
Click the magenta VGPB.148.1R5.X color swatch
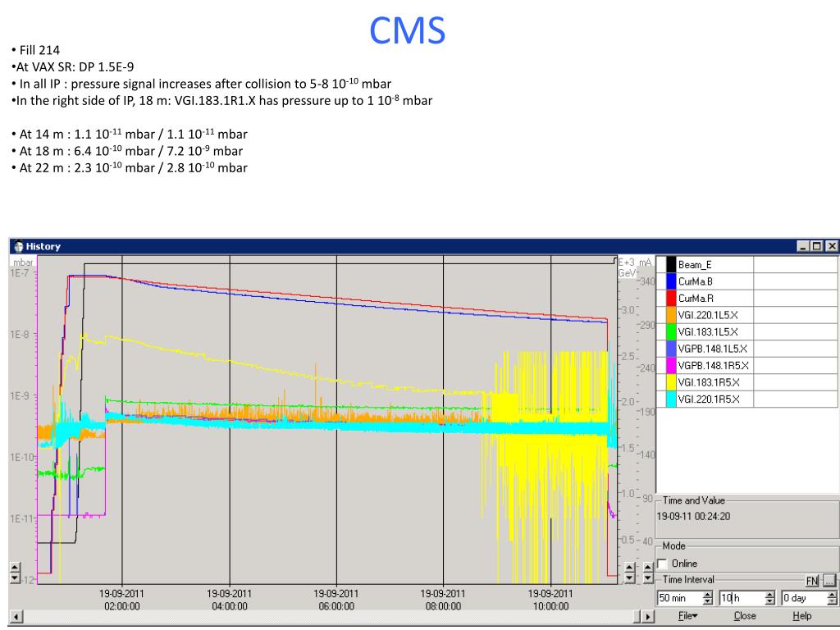(x=671, y=365)
